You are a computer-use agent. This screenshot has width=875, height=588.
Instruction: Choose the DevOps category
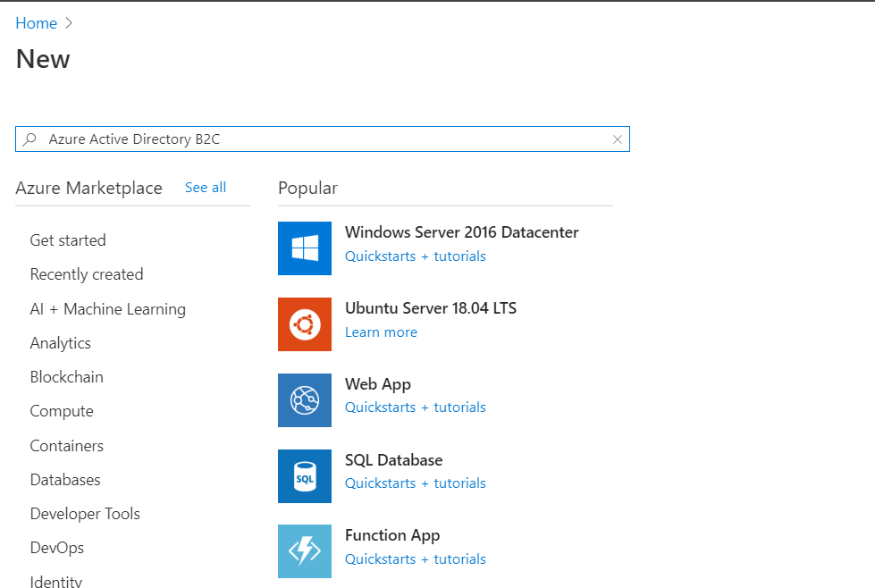[x=57, y=548]
